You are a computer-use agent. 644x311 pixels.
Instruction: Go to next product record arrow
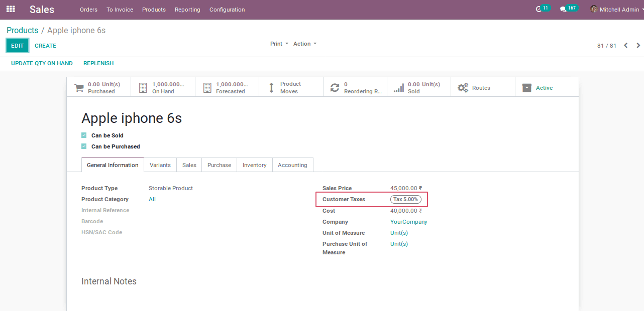[638, 46]
